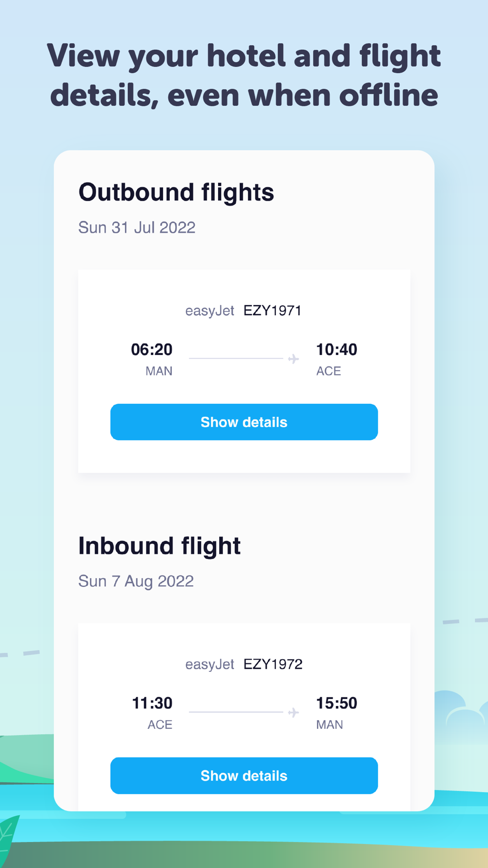Tap the 06:20 departure time
Viewport: 488px width, 868px height.
click(152, 350)
